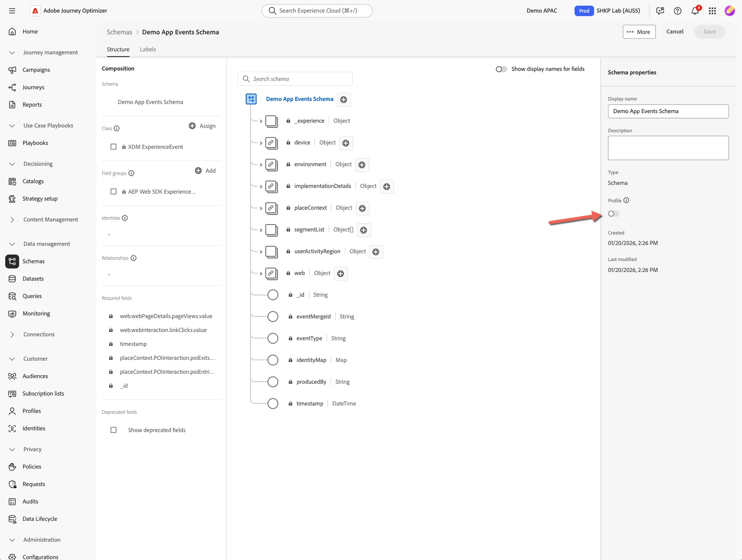
Task: Go to Audiences in the sidebar
Action: click(x=35, y=376)
